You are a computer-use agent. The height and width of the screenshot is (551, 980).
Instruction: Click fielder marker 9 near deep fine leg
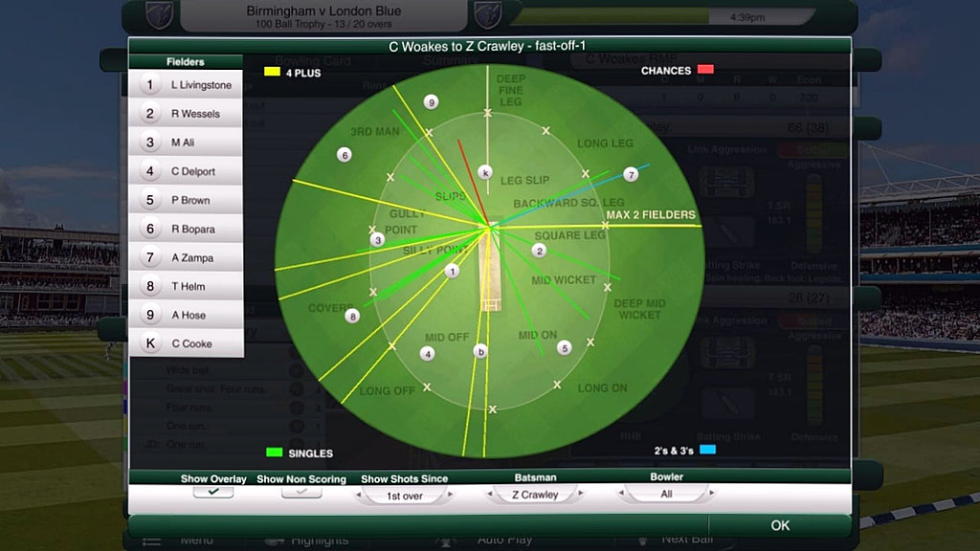tap(431, 101)
